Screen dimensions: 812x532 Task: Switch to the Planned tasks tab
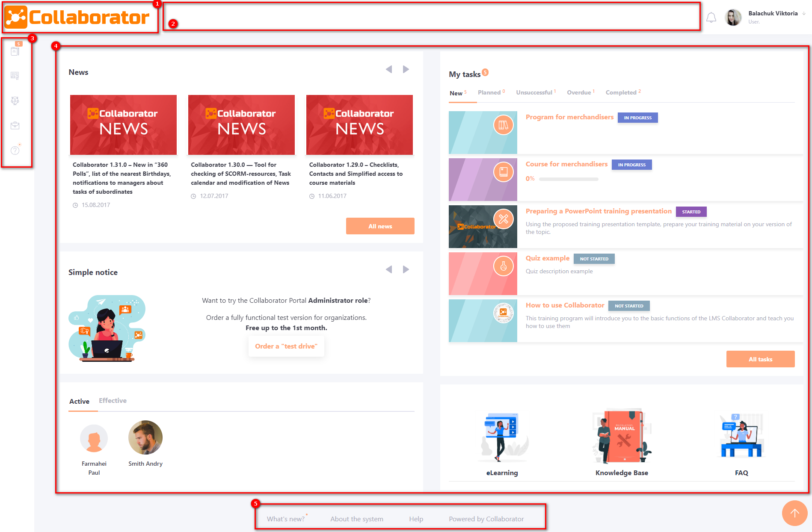pyautogui.click(x=492, y=92)
